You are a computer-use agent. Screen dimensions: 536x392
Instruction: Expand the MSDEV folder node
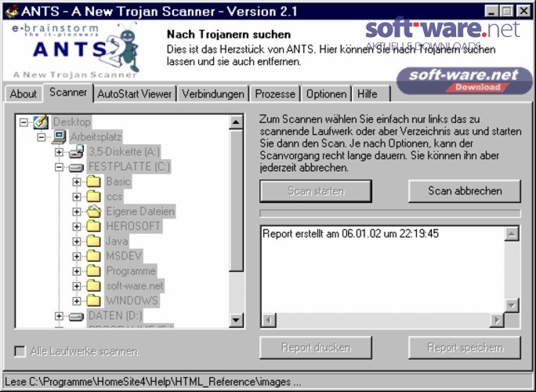[77, 256]
